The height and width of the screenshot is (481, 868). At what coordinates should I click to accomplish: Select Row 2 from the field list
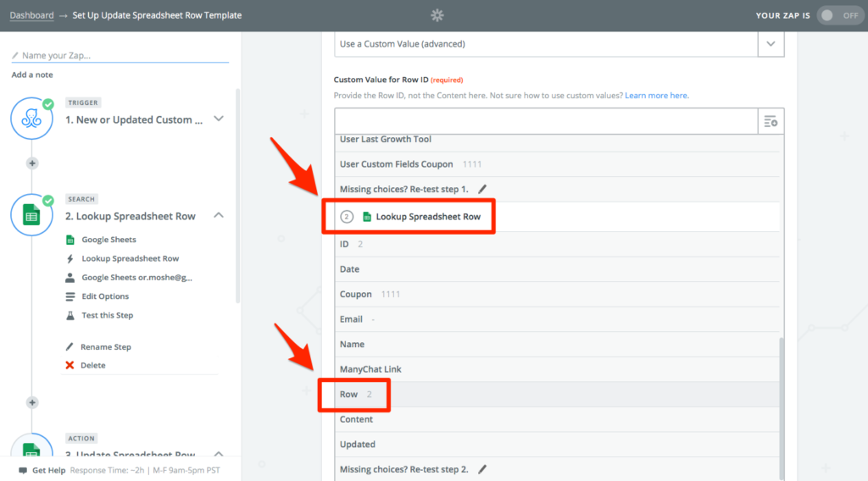pyautogui.click(x=557, y=394)
